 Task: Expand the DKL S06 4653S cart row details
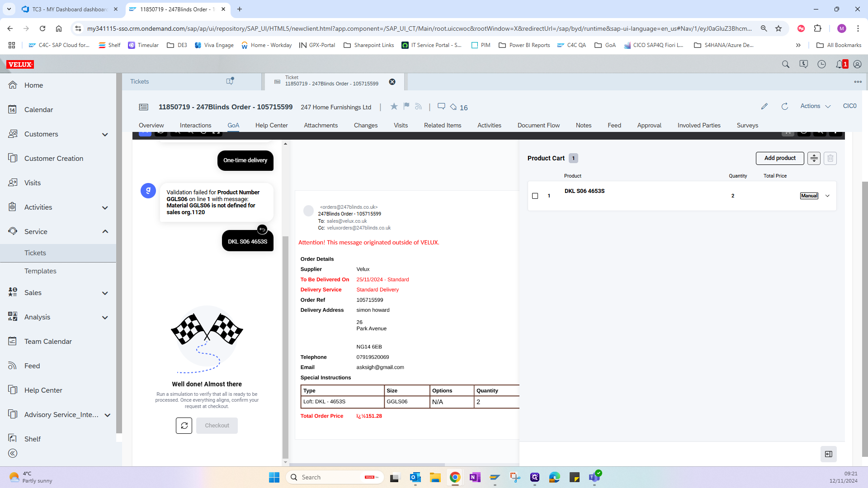(828, 196)
